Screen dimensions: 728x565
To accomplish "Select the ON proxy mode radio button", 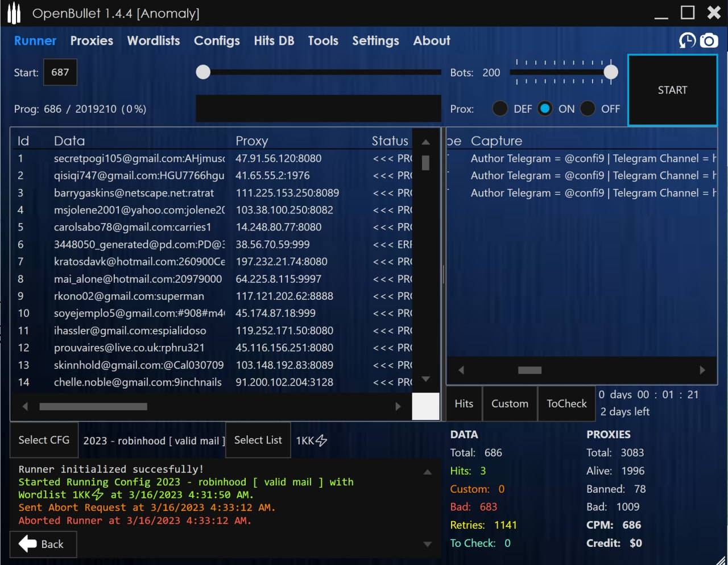I will (x=545, y=108).
